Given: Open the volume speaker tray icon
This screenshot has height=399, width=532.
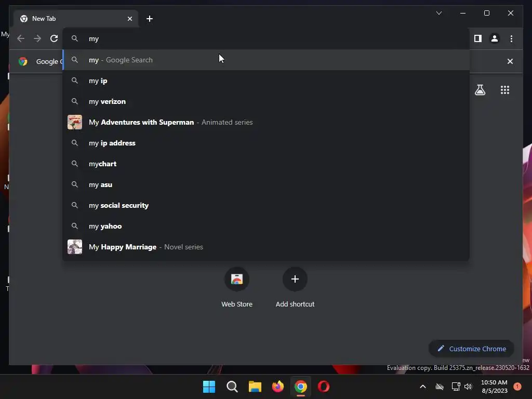Looking at the screenshot, I should [x=468, y=387].
